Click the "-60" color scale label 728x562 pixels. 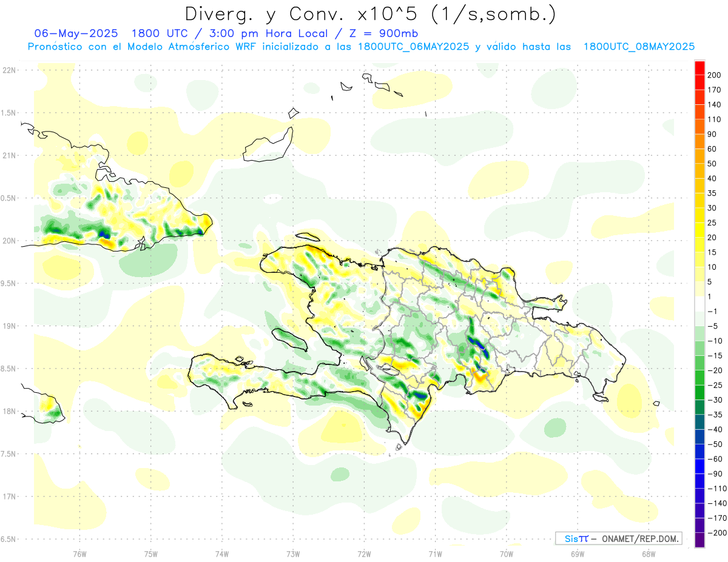(x=716, y=459)
